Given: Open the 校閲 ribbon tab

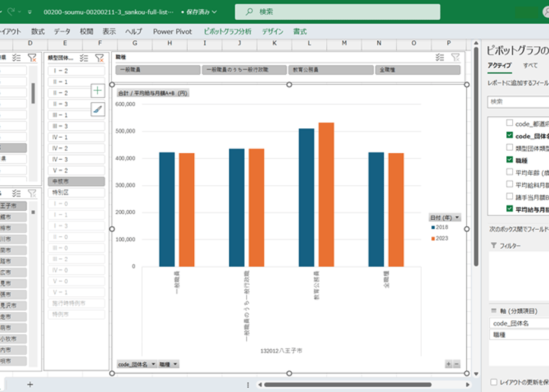Looking at the screenshot, I should click(86, 31).
